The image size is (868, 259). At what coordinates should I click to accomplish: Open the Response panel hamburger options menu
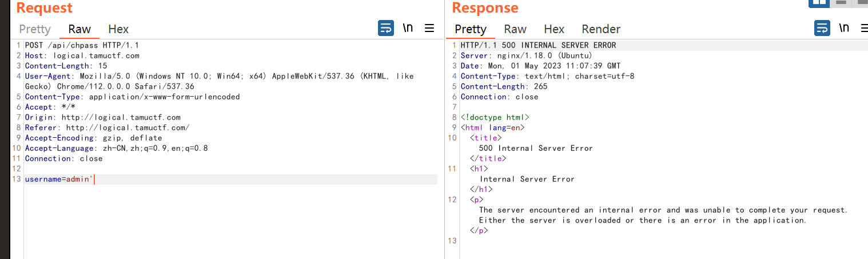[x=863, y=28]
